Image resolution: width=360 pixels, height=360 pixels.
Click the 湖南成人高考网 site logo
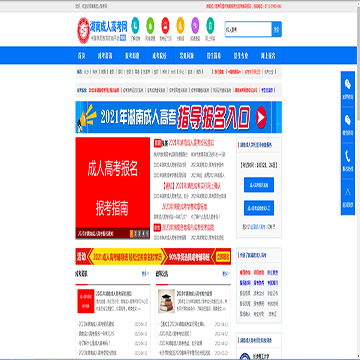pos(102,30)
